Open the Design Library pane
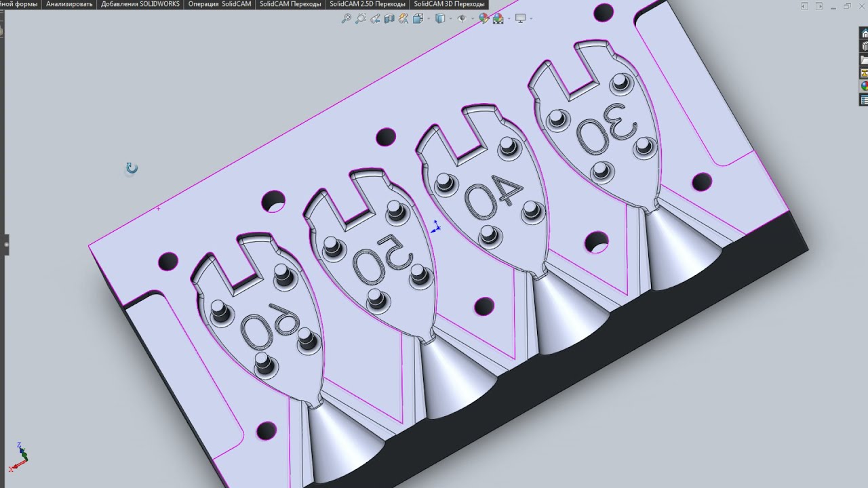The image size is (868, 488). (864, 46)
